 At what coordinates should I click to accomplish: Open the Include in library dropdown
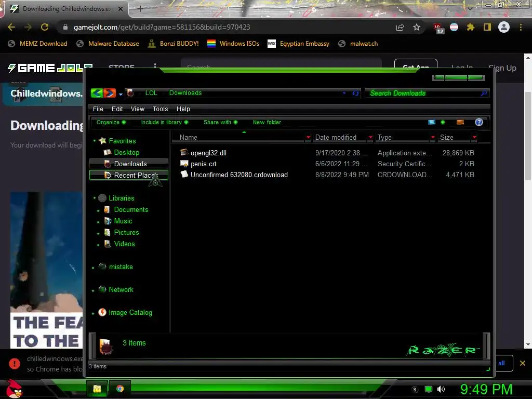(x=165, y=122)
